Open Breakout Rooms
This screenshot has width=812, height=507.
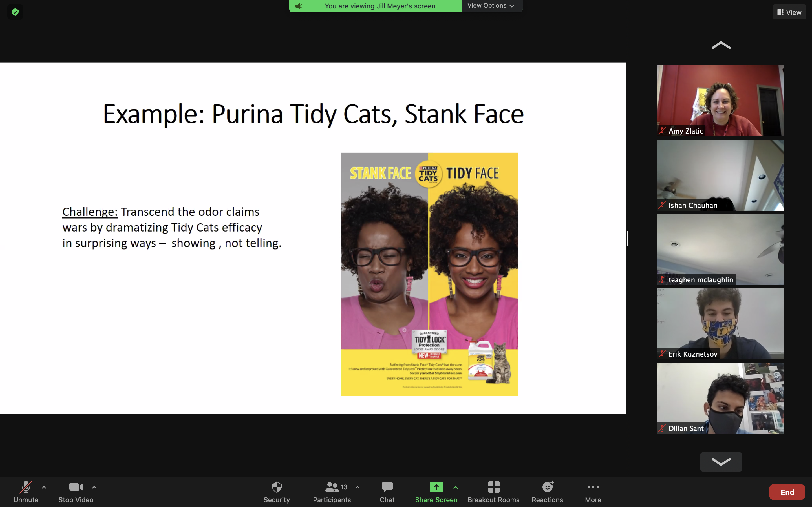pyautogui.click(x=493, y=492)
